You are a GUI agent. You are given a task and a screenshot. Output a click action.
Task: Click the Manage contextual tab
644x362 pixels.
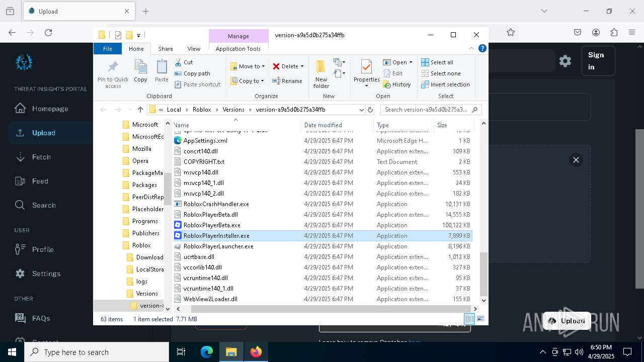click(x=238, y=36)
